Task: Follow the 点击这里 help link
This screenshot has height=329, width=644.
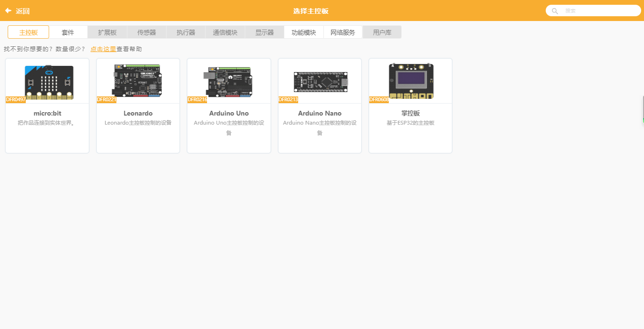Action: (103, 49)
